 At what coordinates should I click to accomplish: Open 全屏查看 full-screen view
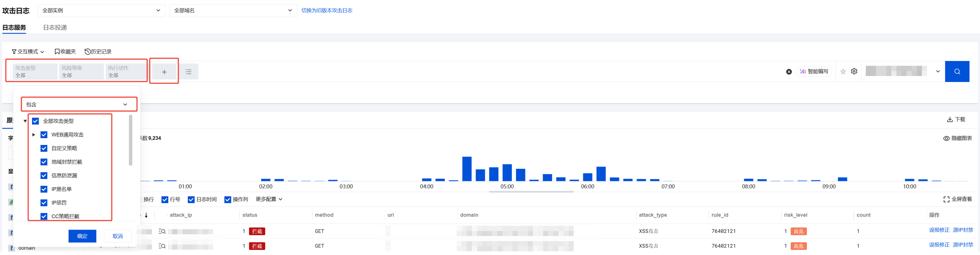point(957,199)
